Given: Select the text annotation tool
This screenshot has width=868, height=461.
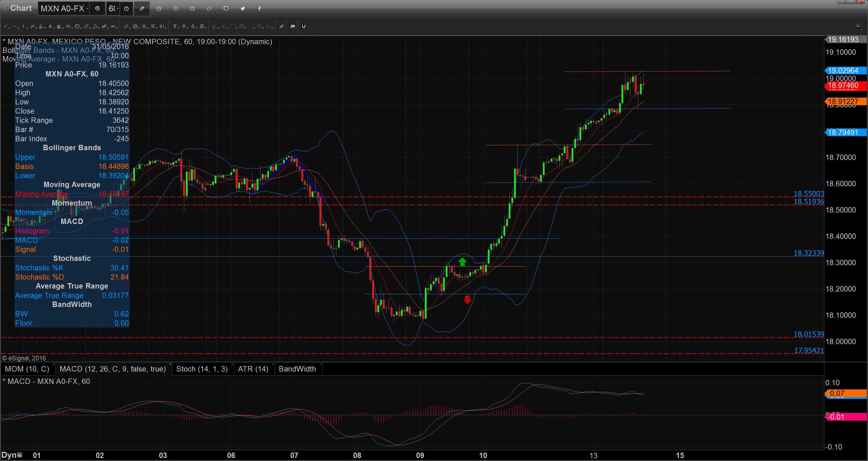Looking at the screenshot, I should coord(175,26).
